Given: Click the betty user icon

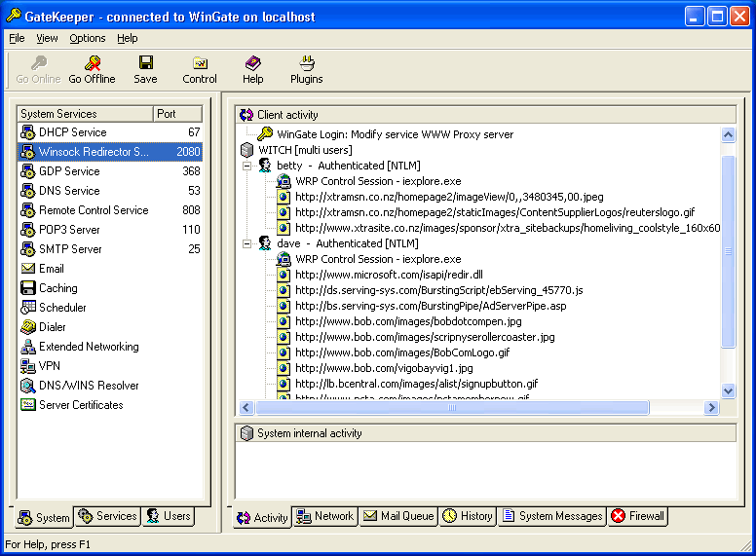Looking at the screenshot, I should [x=265, y=166].
